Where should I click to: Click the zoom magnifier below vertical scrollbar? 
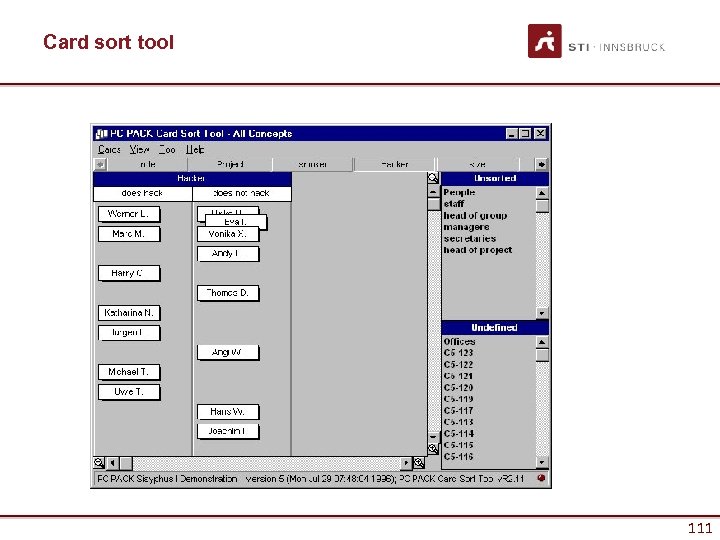433,449
